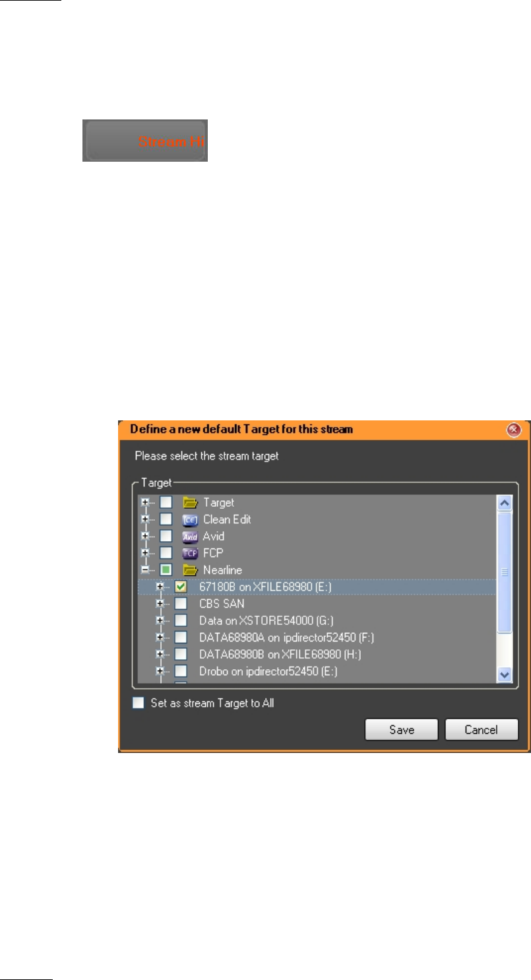Click the Target folder icon

coord(190,502)
